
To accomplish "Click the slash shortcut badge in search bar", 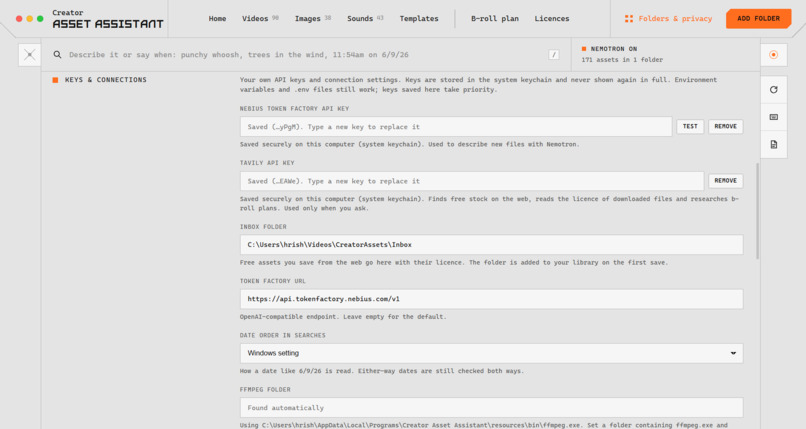I will [x=554, y=54].
